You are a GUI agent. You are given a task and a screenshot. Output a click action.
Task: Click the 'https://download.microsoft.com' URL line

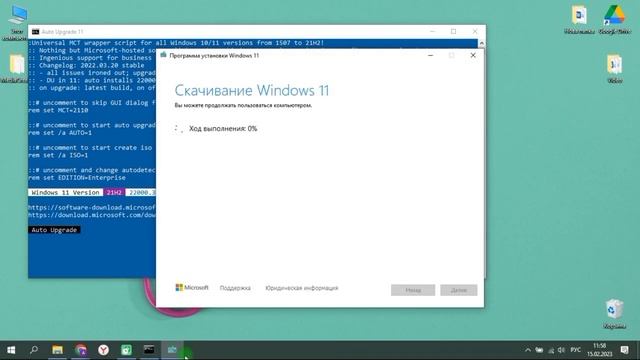point(92,215)
